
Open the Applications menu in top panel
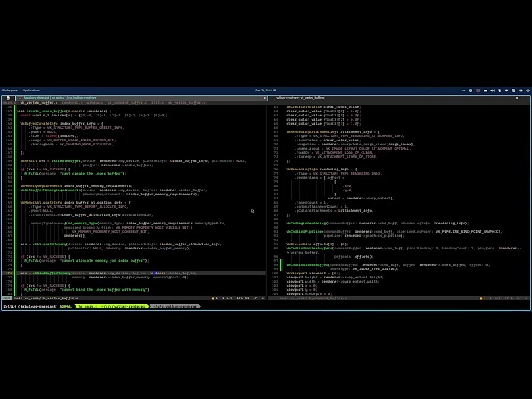click(32, 91)
